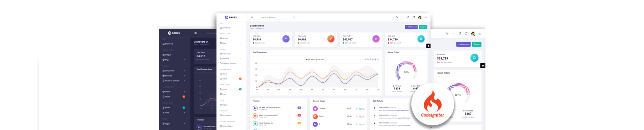Select Dashboard in the center window sidebar
The width and height of the screenshot is (644, 130).
[x=225, y=28]
